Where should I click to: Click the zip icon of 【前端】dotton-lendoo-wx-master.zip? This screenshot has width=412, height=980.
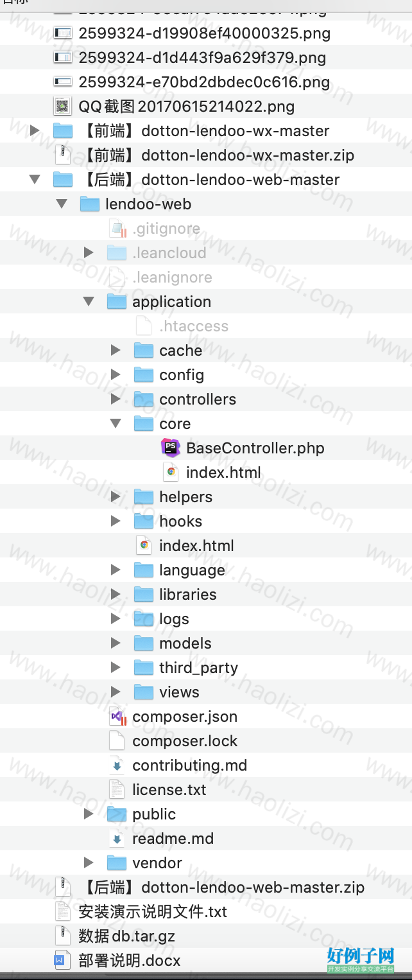62,155
